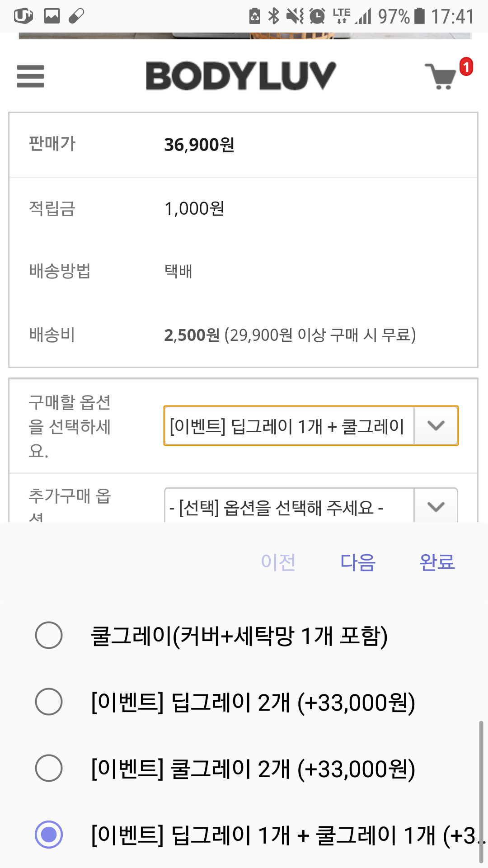Tap the red cart count badge
Screen dimensions: 488x868
click(466, 67)
